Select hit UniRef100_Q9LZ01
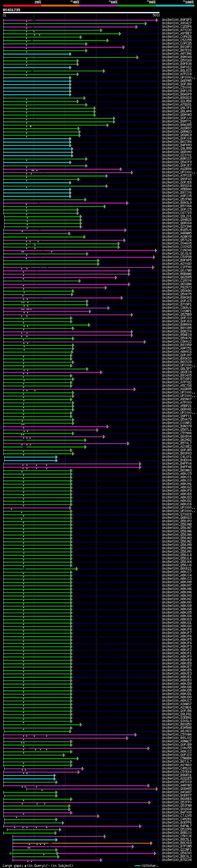Viewport: 197px width, 868px height. [x=177, y=216]
